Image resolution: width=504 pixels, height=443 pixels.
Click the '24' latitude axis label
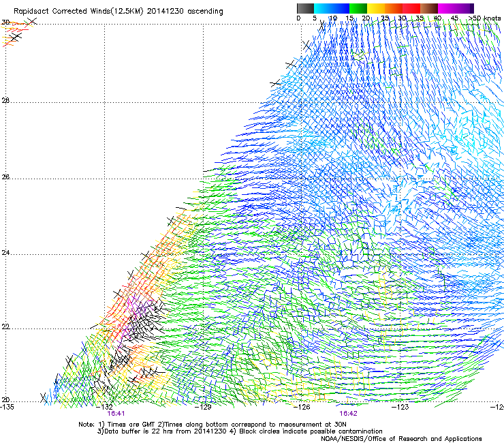click(x=5, y=253)
